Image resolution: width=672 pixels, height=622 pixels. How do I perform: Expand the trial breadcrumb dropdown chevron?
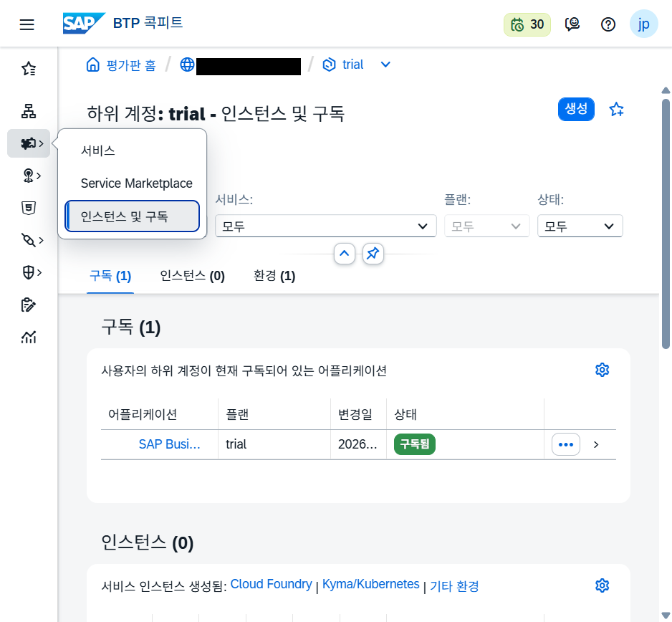tap(385, 64)
